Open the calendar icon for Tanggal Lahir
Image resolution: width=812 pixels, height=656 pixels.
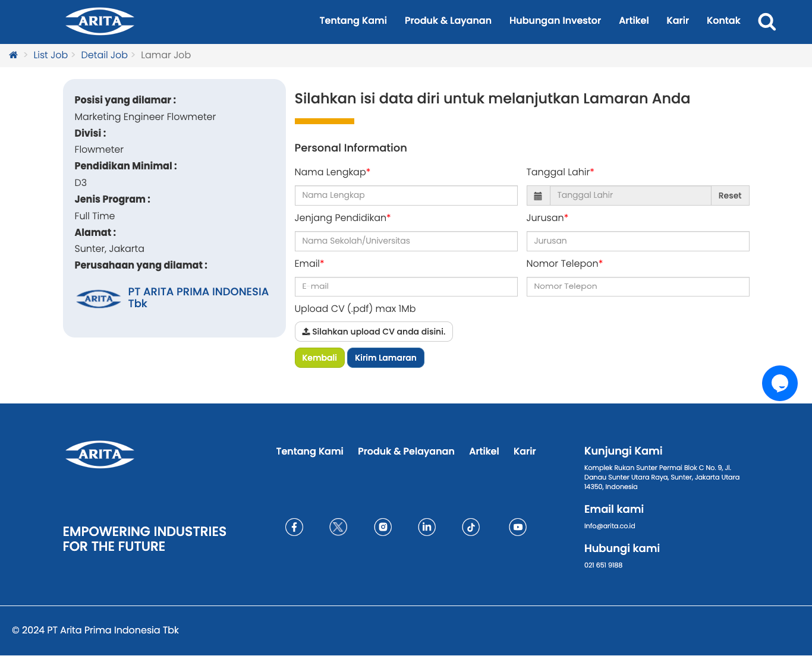click(x=538, y=195)
